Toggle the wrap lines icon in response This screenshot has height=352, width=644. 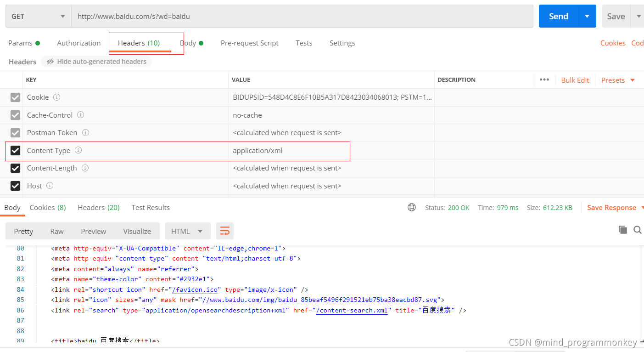coord(224,231)
